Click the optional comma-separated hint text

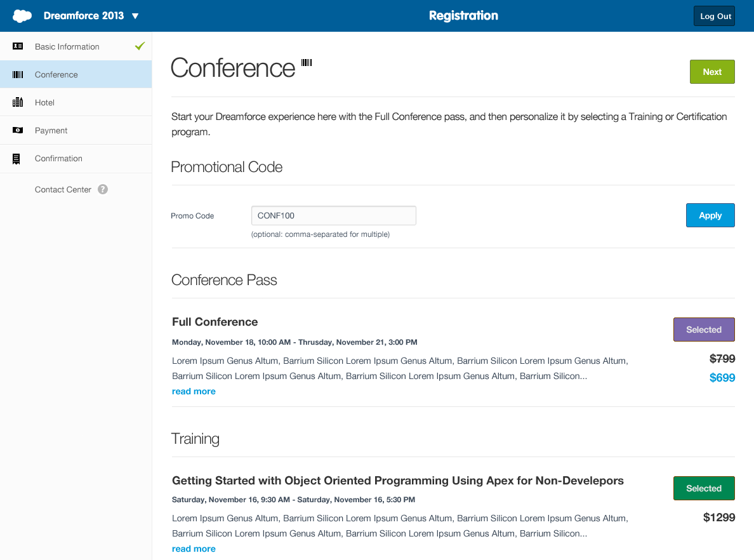click(321, 234)
